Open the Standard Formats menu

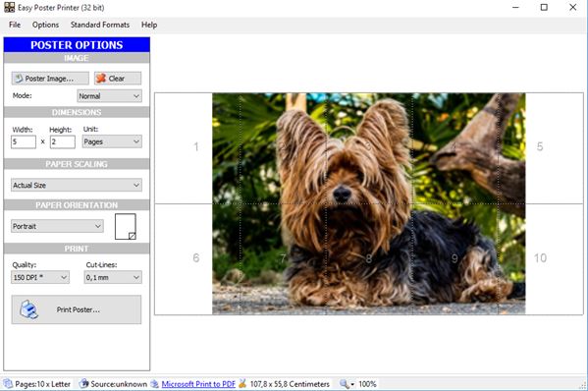coord(100,25)
